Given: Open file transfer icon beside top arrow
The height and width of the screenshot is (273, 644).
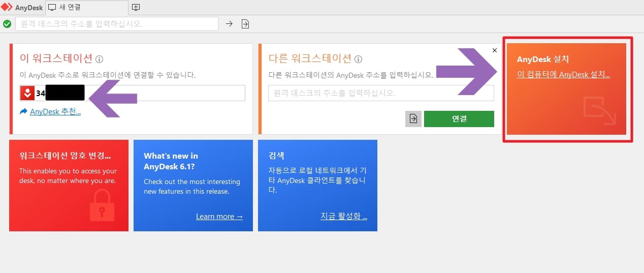Looking at the screenshot, I should (x=245, y=23).
